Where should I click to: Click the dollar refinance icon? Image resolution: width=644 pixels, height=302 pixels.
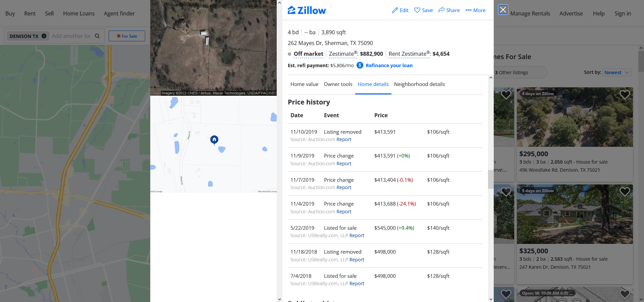point(360,65)
